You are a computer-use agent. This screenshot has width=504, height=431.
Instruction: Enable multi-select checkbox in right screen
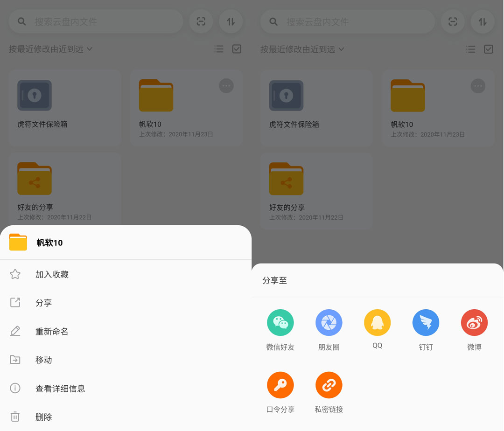[488, 49]
